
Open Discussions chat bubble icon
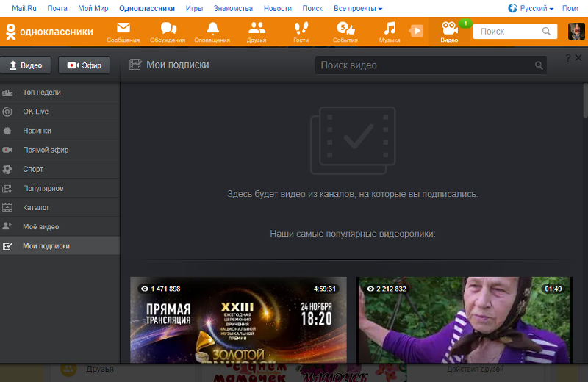(168, 29)
